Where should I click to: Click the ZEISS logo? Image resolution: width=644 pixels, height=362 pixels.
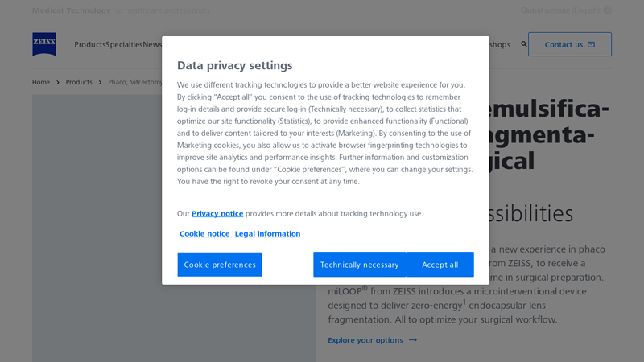pos(44,44)
